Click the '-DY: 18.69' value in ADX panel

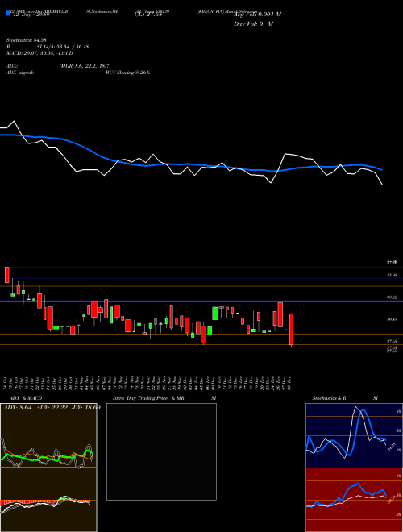pyautogui.click(x=86, y=408)
